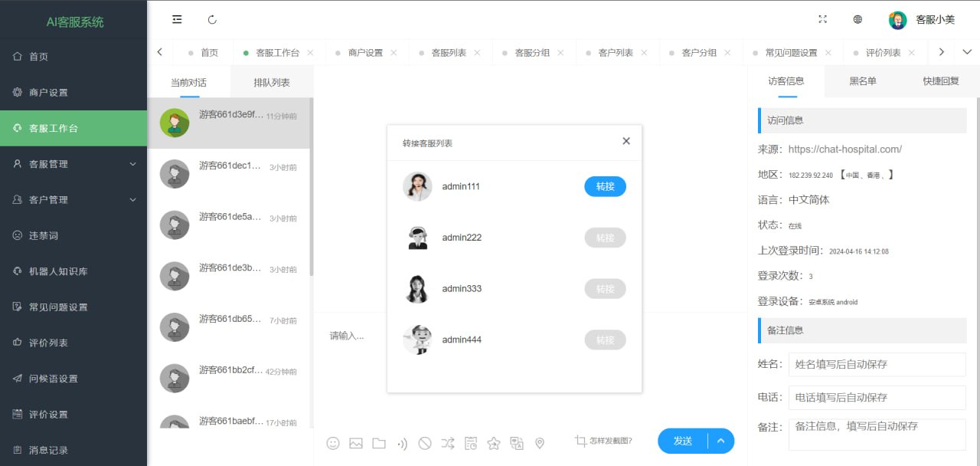
Task: Expand 客服管理 sidebar menu
Action: (x=73, y=164)
